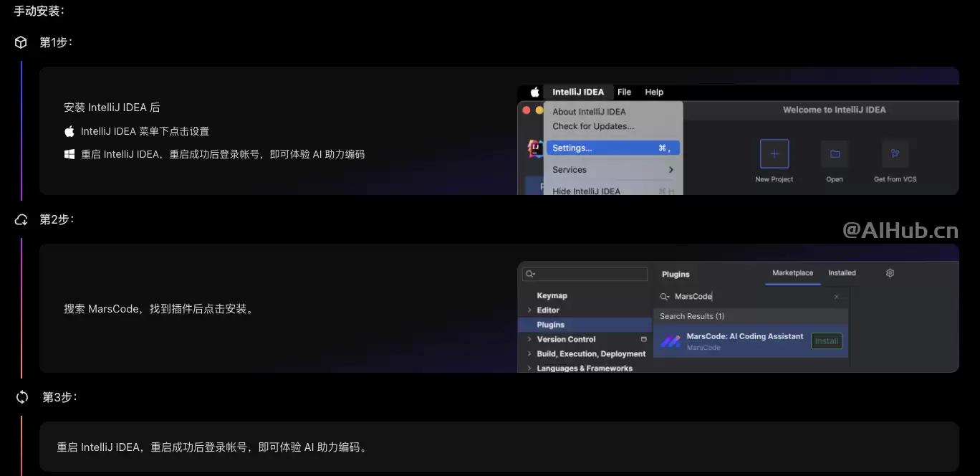
Task: Click the magnifier in the sidebar search box
Action: [529, 274]
